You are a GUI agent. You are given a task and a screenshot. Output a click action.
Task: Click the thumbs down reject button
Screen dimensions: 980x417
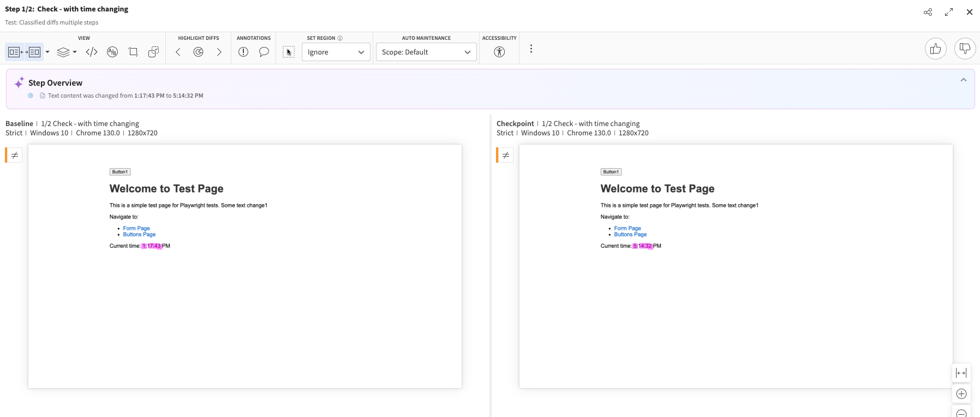(x=965, y=49)
